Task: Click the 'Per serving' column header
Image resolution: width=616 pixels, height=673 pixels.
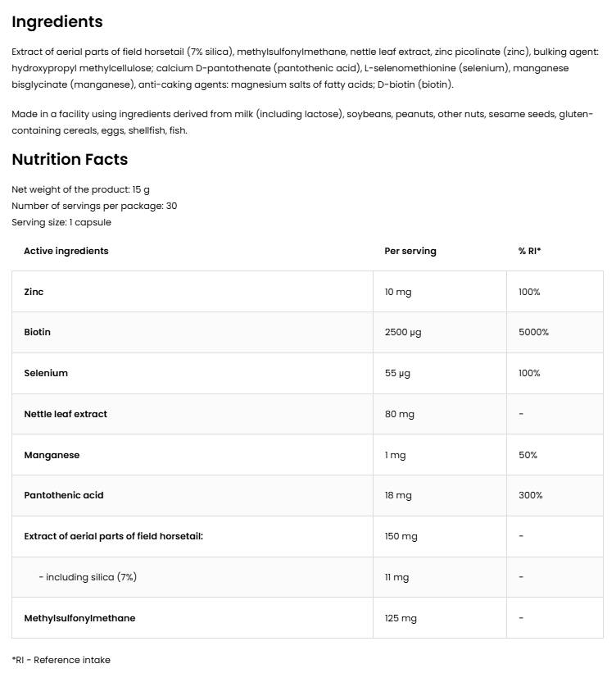Action: click(x=410, y=251)
